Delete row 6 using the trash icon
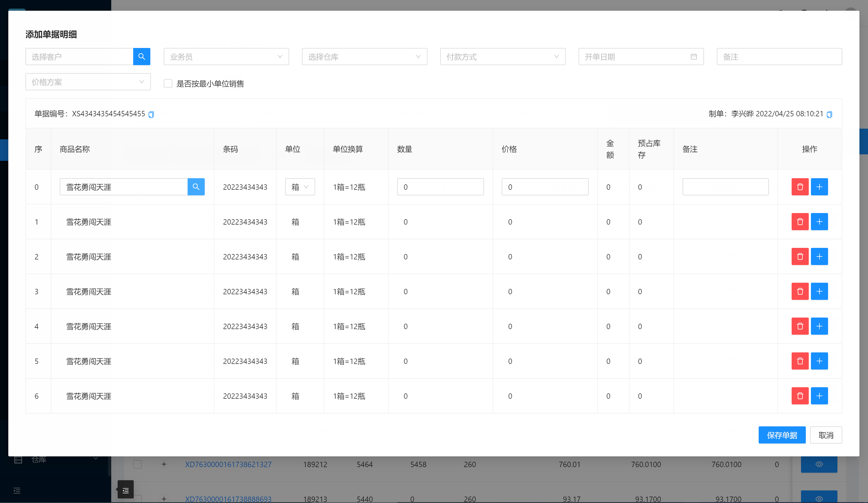The image size is (868, 503). coord(800,396)
